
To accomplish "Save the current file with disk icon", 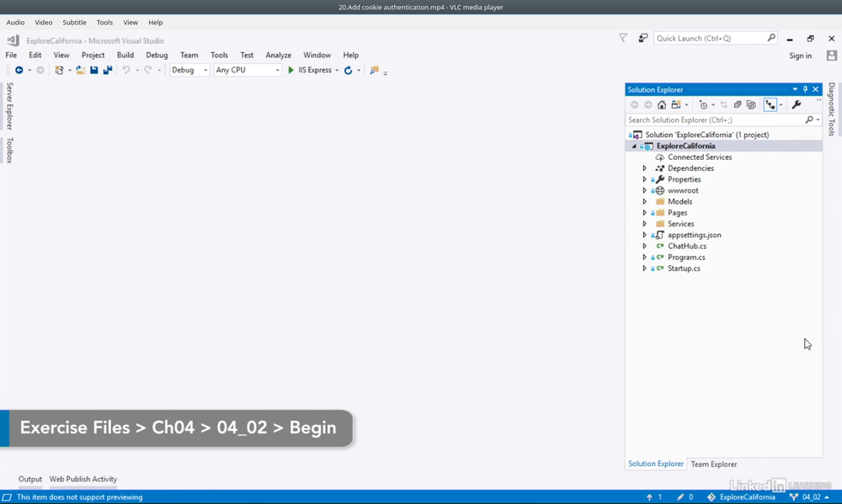I will coord(94,71).
